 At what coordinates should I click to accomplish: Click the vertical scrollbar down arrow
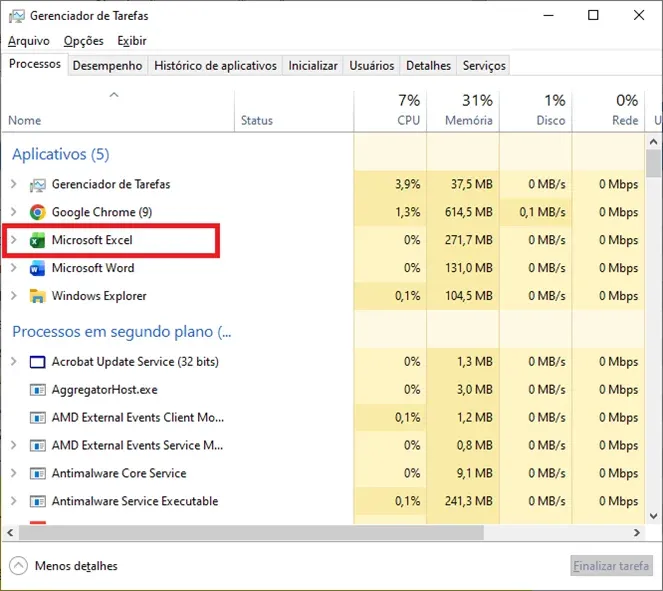[x=653, y=516]
